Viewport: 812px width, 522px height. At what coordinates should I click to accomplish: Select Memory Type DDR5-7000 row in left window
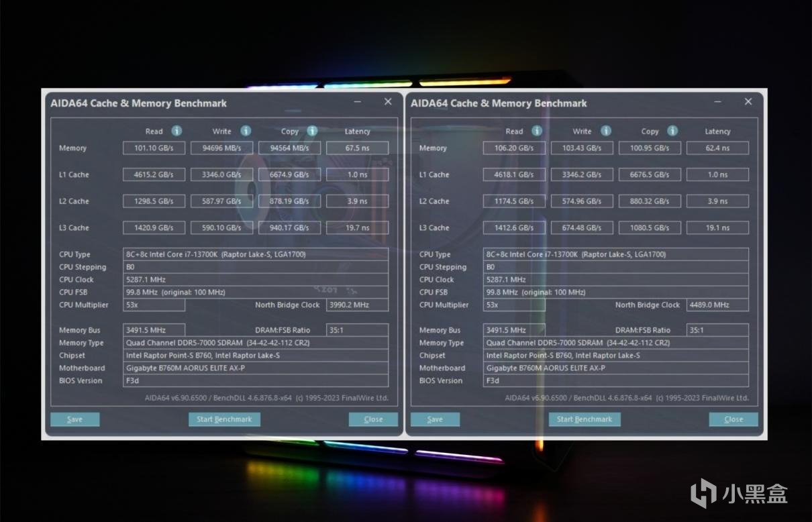[256, 343]
